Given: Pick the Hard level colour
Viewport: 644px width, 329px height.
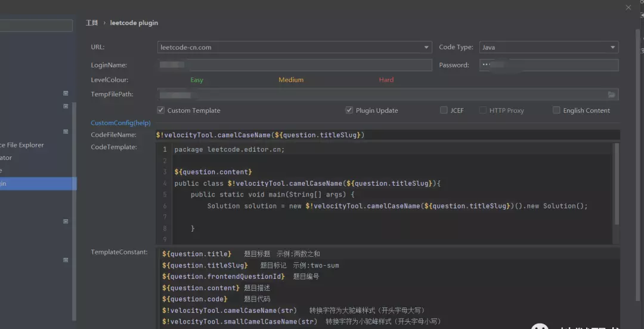Looking at the screenshot, I should coord(386,80).
